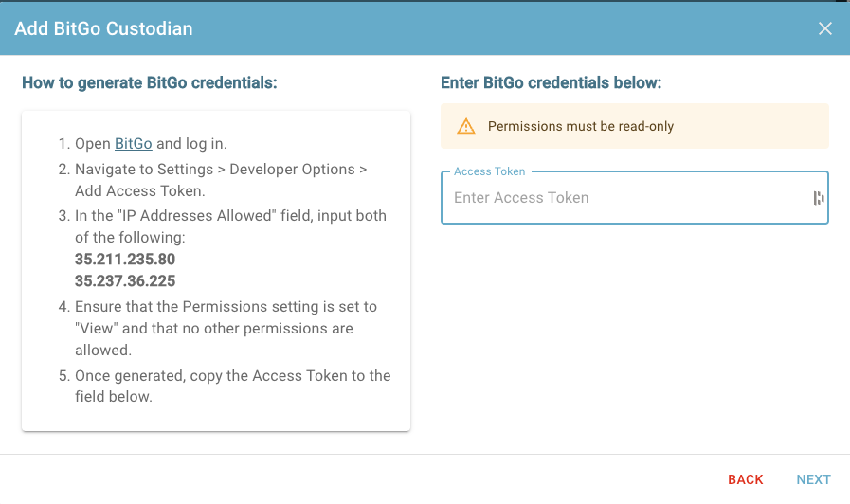This screenshot has width=850, height=504.
Task: Click the floating "Access Token" field label
Action: [490, 171]
